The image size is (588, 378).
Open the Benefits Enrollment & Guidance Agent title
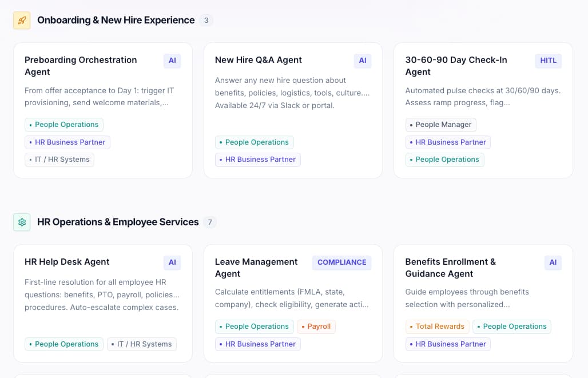[450, 268]
